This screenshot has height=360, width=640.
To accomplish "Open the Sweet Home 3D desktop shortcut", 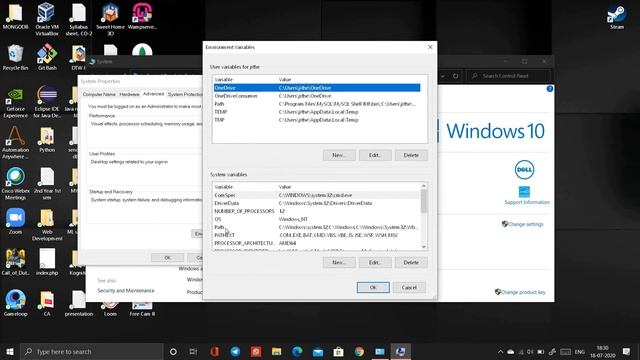I will click(x=110, y=18).
